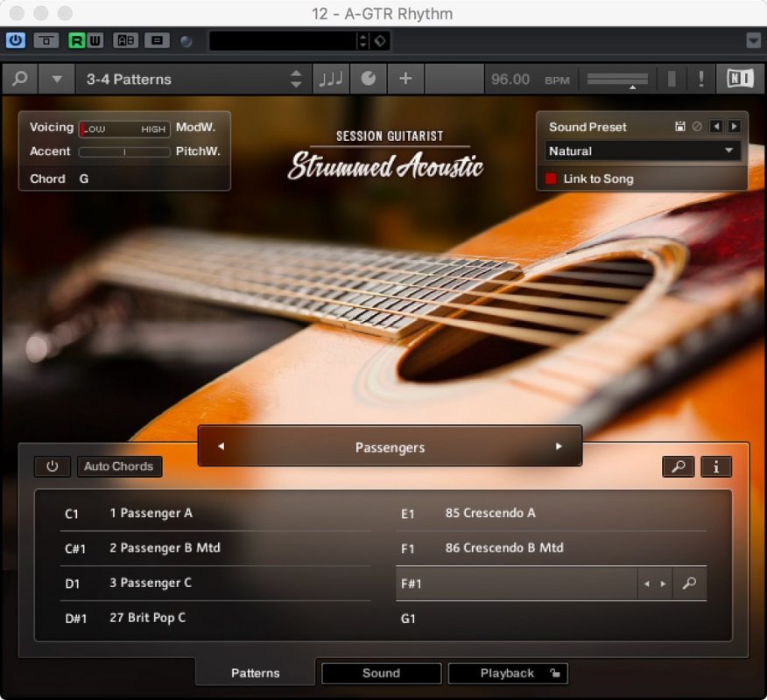Open the Natural sound preset dropdown
This screenshot has width=767, height=700.
coord(642,151)
